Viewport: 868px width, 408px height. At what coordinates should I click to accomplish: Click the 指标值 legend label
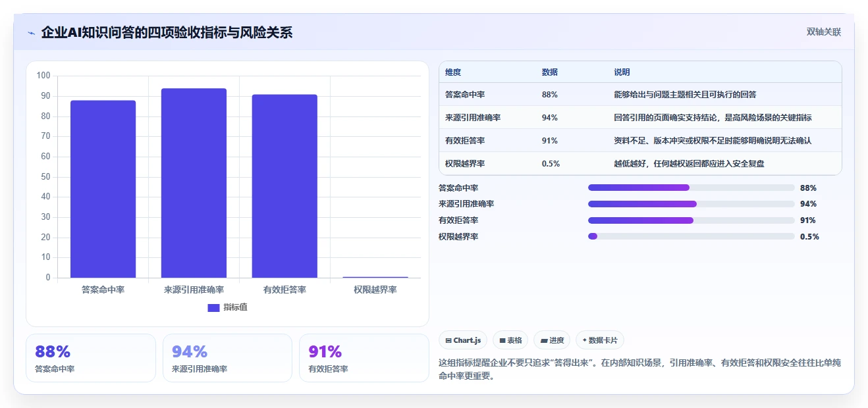[235, 307]
